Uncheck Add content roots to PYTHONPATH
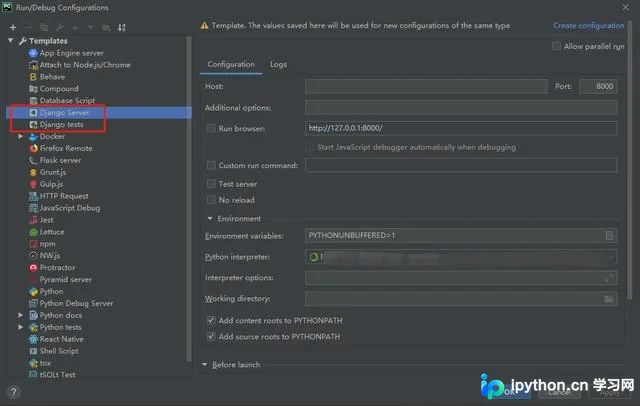Image resolution: width=640 pixels, height=406 pixels. pyautogui.click(x=211, y=320)
